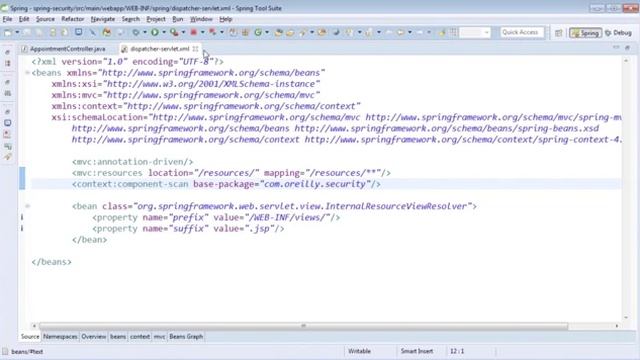Click the green Run button in the toolbar

(x=155, y=32)
